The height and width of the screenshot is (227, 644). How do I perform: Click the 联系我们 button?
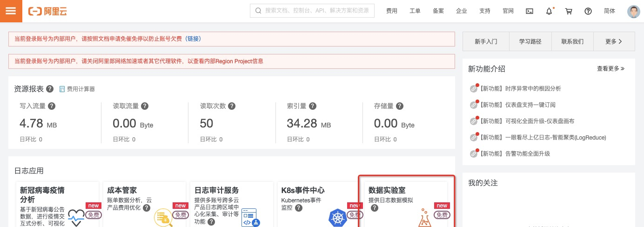click(572, 41)
